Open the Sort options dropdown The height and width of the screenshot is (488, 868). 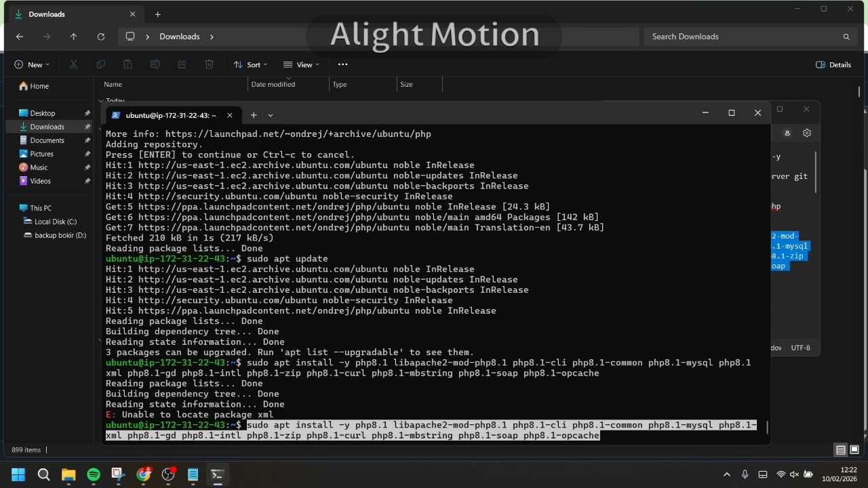click(250, 64)
